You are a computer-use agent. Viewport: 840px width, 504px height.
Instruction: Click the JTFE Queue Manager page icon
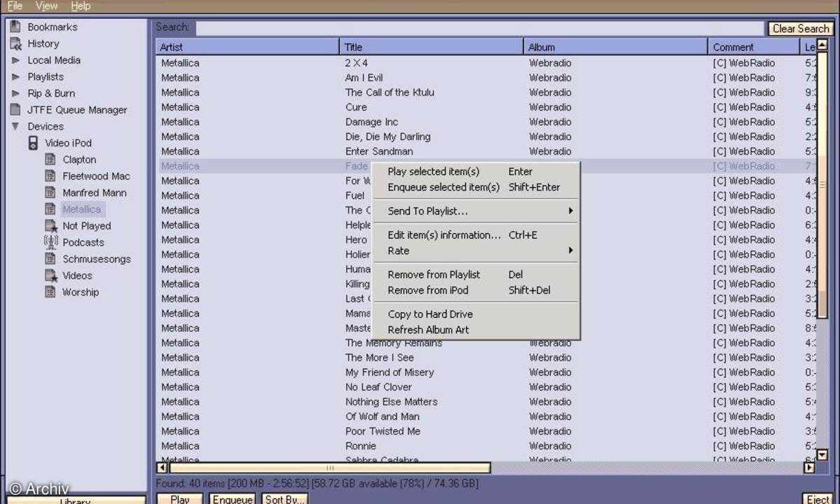(x=15, y=109)
